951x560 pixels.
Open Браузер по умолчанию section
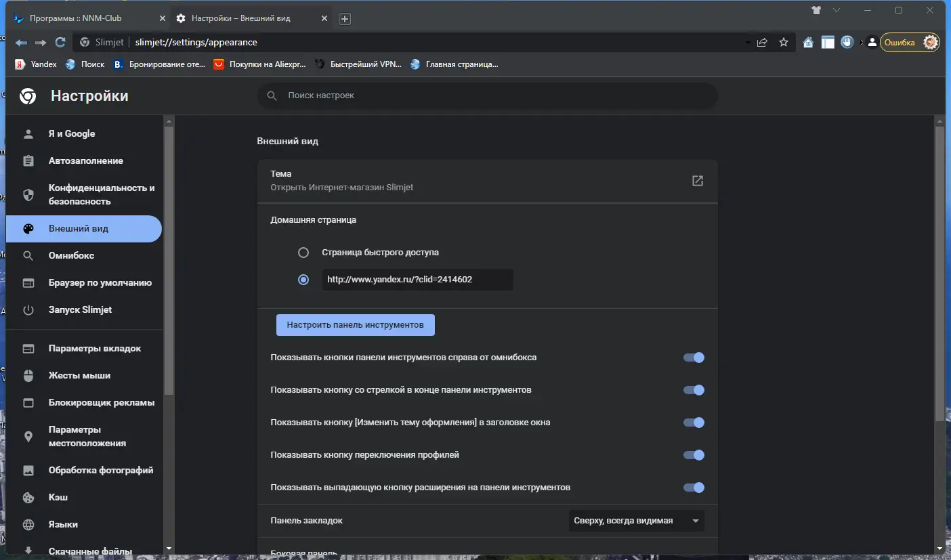[84, 282]
